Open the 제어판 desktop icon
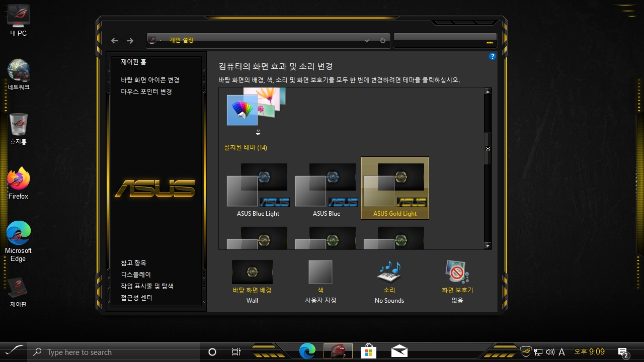Viewport: 644px width, 362px height. pos(18,292)
